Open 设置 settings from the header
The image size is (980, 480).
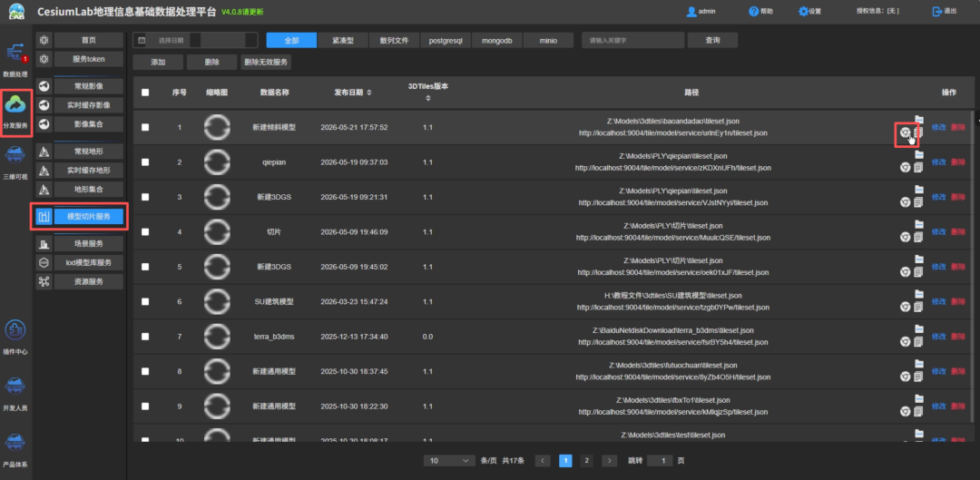[809, 11]
